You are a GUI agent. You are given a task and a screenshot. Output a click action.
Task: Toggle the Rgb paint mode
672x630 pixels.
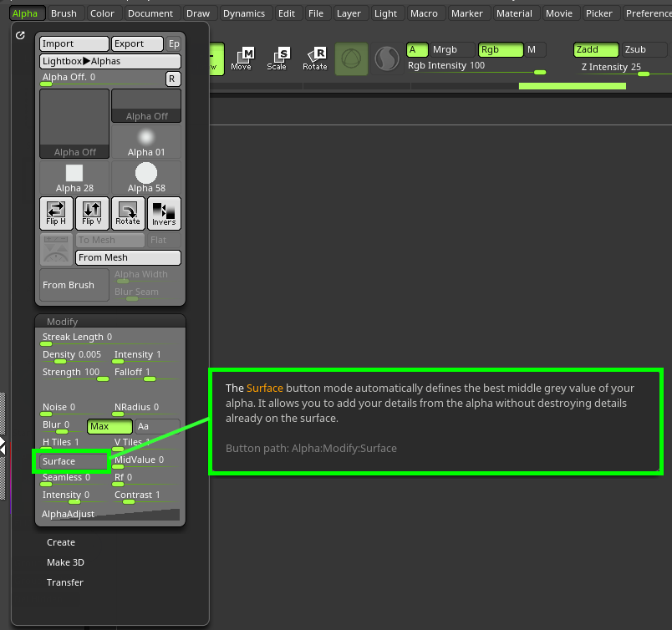[x=500, y=49]
